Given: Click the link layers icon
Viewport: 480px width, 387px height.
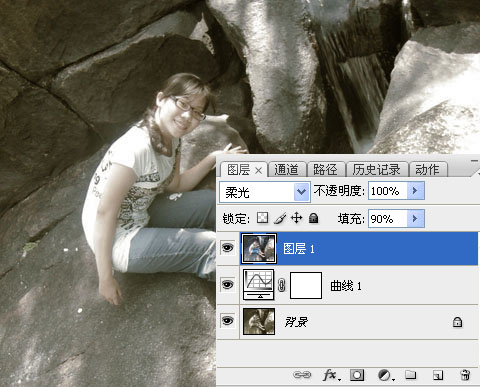Looking at the screenshot, I should coord(302,375).
